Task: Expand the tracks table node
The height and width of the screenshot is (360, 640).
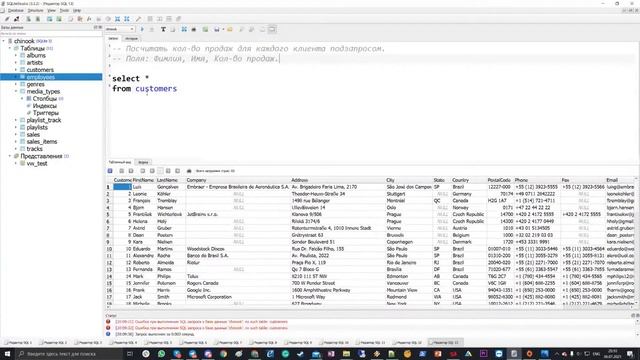Action: click(16, 149)
